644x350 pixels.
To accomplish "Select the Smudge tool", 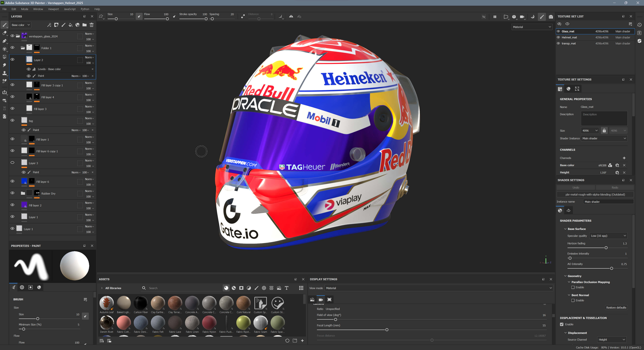I will [x=5, y=65].
